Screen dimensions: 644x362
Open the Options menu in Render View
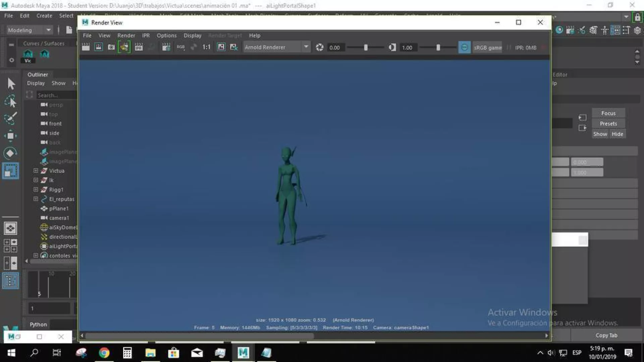[166, 36]
